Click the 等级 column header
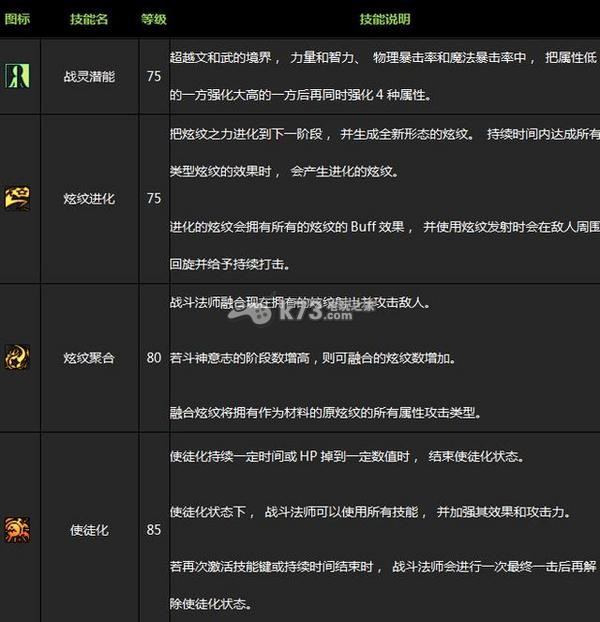 coord(154,19)
